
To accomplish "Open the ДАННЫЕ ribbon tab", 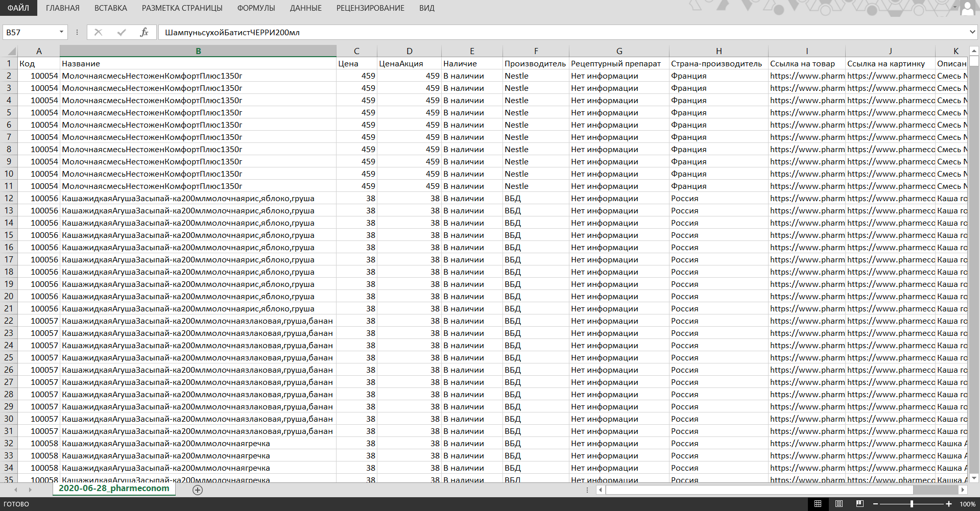I will [306, 8].
